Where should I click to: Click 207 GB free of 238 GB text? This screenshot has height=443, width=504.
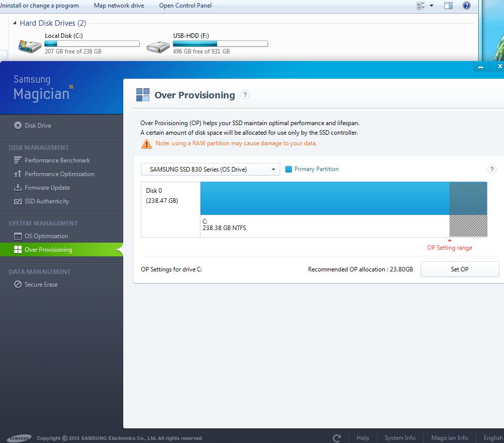click(x=73, y=51)
